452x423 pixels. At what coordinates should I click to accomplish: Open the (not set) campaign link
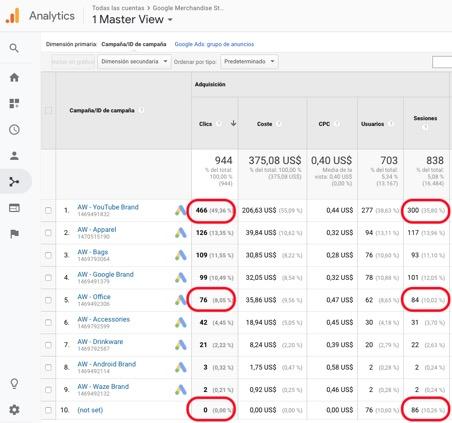(90, 410)
